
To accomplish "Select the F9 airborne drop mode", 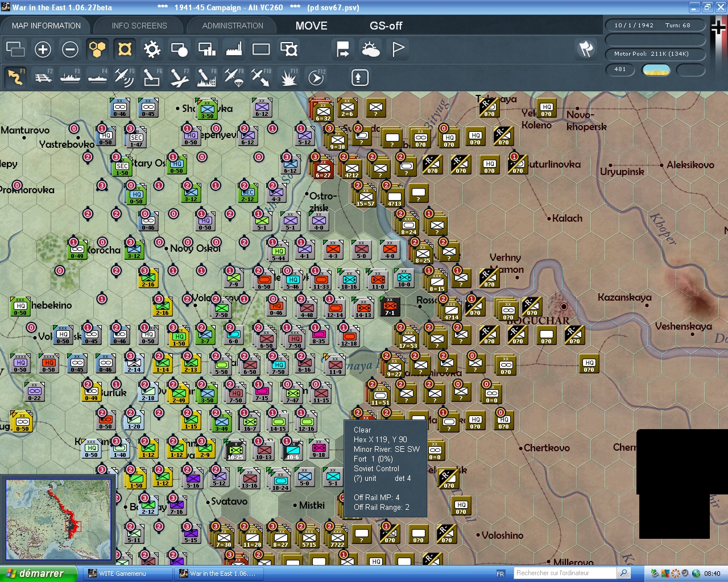I will (x=233, y=77).
